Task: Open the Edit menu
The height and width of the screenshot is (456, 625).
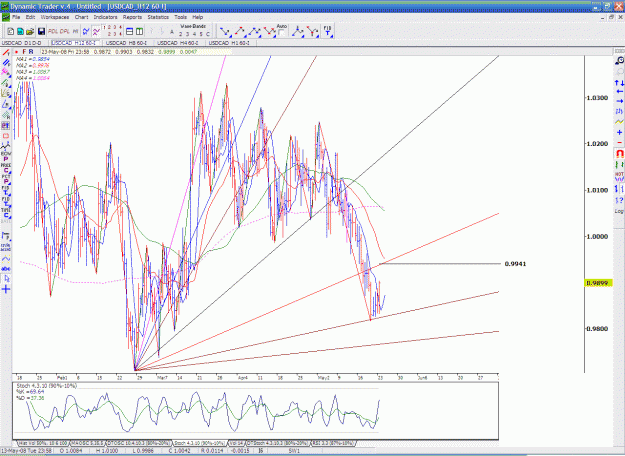Action: click(30, 17)
